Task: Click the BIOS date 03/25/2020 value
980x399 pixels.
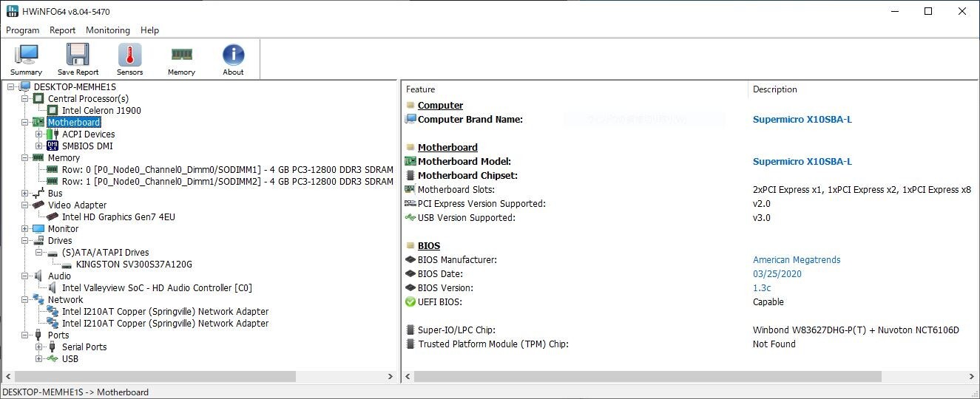Action: point(777,273)
